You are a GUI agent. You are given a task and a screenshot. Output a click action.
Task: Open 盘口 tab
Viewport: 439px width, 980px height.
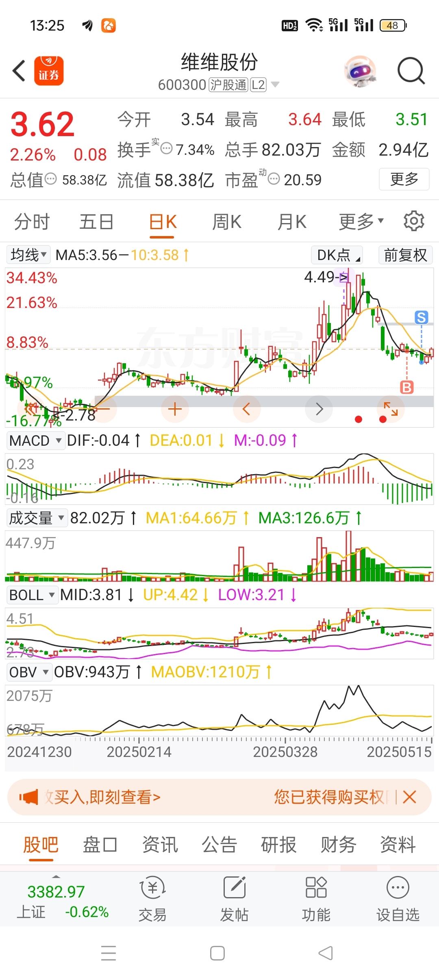100,845
